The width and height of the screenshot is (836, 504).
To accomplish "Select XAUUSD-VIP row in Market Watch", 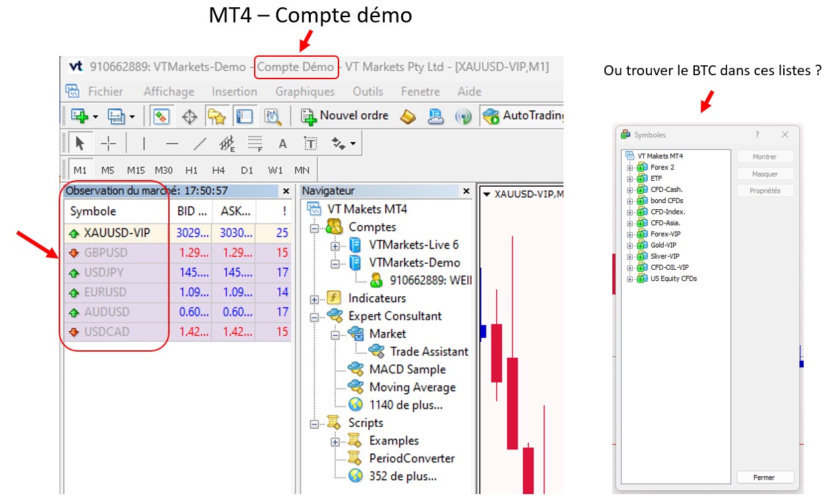I will pos(178,233).
